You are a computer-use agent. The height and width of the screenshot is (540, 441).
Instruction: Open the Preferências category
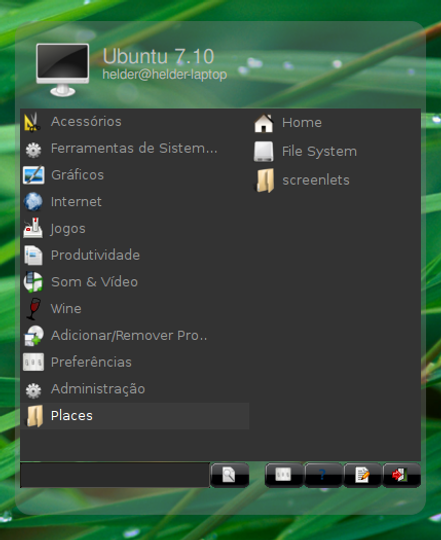[135, 362]
